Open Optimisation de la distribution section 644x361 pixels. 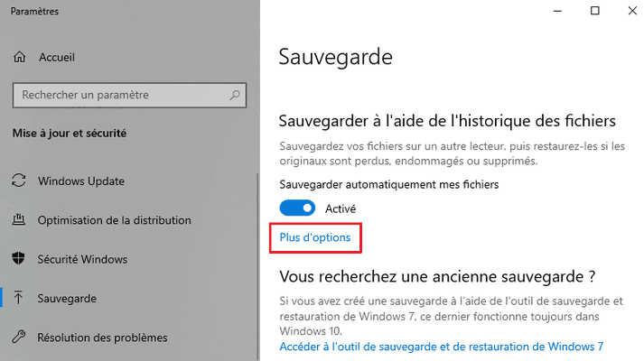[114, 220]
